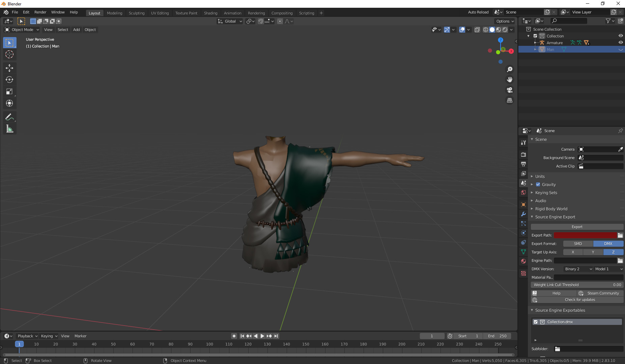Open the Modifiers wrench properties tab
The image size is (625, 364).
click(x=523, y=214)
